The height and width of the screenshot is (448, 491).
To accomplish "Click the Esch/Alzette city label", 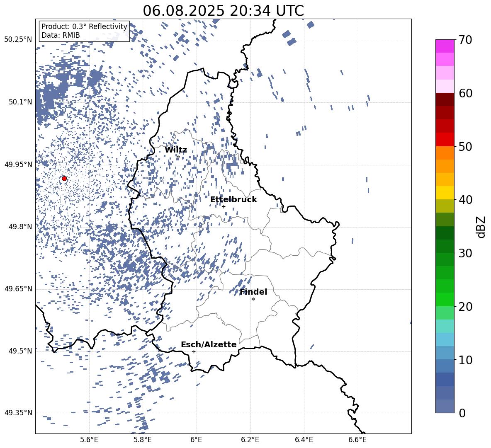I will click(x=209, y=344).
